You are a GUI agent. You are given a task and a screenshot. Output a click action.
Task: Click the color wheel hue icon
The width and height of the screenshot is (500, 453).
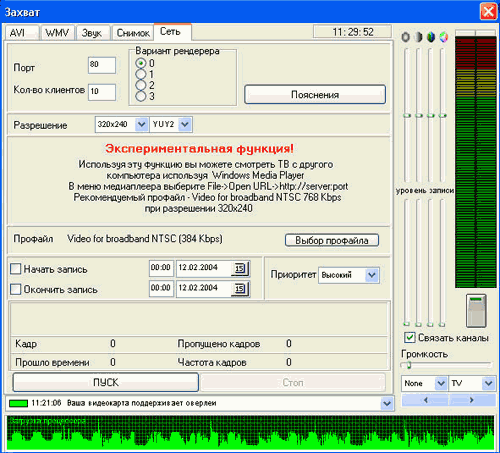pyautogui.click(x=443, y=37)
